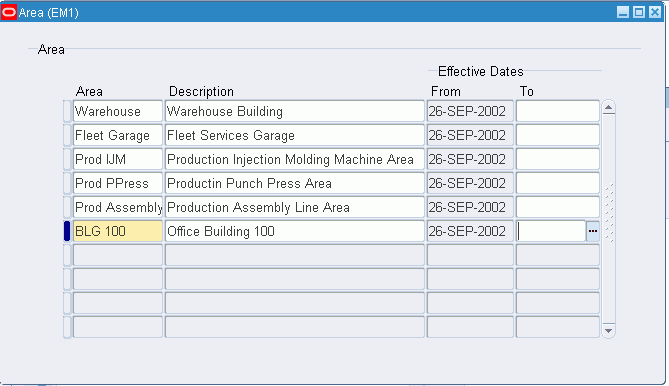The width and height of the screenshot is (669, 386).
Task: Click the scroll up arrow
Action: [608, 107]
